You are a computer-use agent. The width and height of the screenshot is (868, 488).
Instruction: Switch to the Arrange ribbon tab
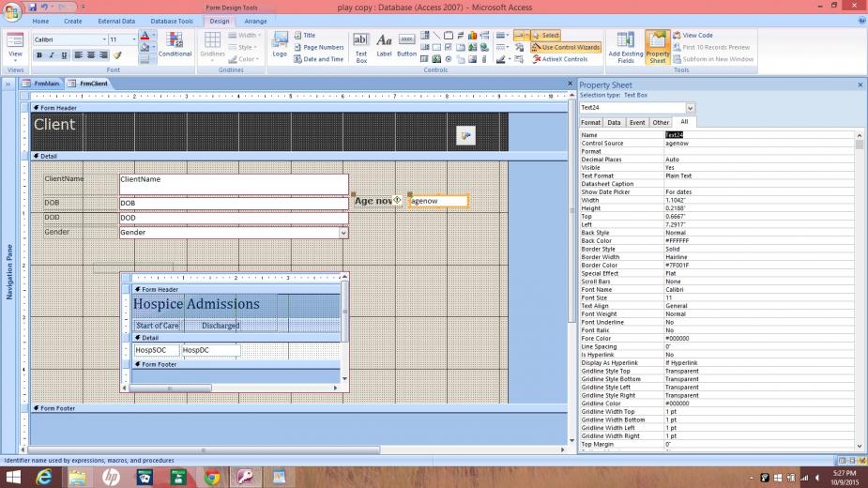pyautogui.click(x=254, y=21)
